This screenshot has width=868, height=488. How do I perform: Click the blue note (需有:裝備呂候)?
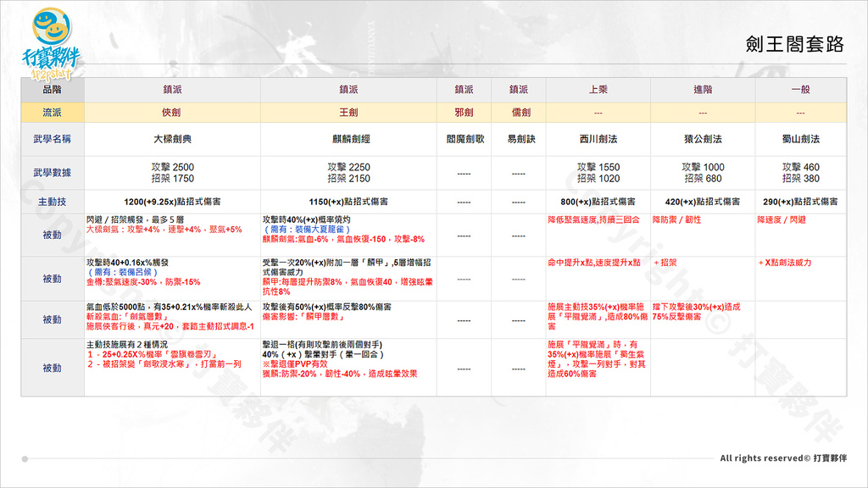click(x=123, y=272)
